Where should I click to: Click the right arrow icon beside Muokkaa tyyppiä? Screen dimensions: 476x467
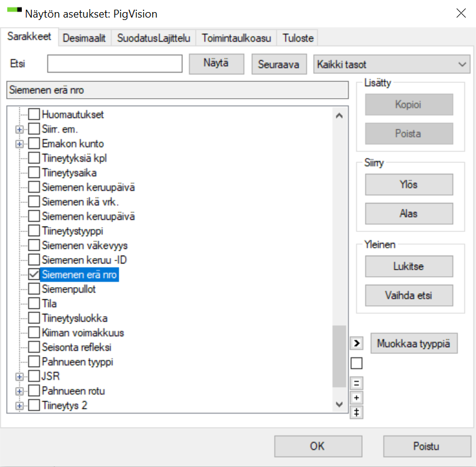pyautogui.click(x=356, y=343)
